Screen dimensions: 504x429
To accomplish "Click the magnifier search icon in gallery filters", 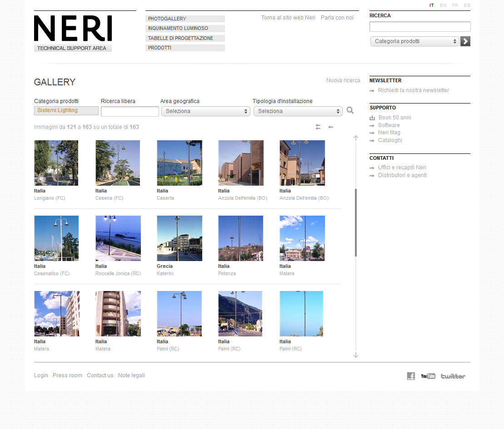I will pos(350,111).
